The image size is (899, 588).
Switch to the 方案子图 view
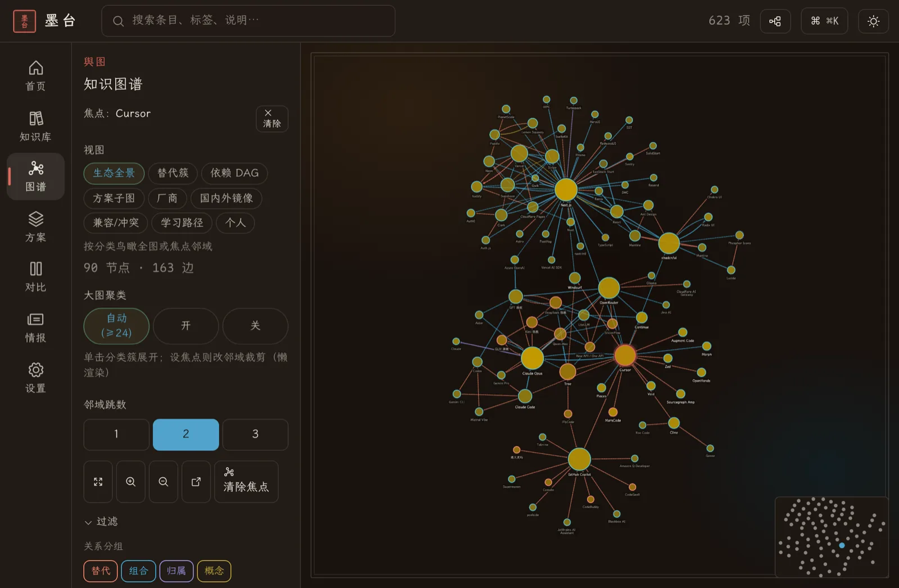tap(114, 198)
